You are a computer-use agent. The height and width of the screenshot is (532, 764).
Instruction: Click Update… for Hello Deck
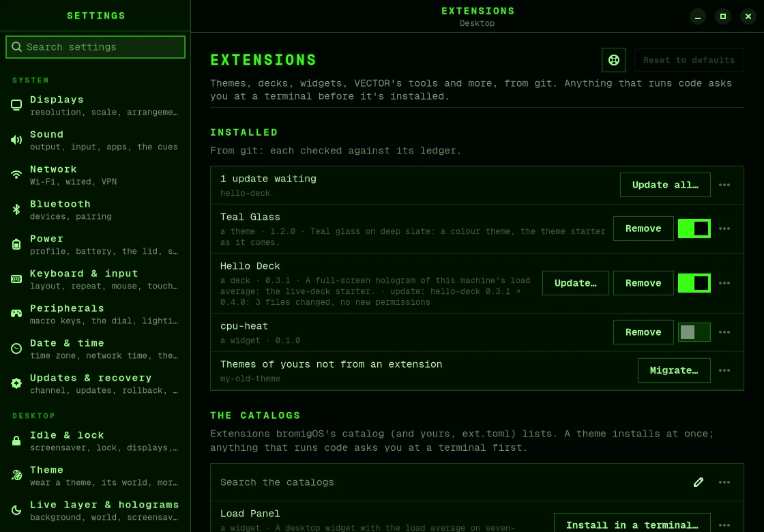click(x=576, y=283)
